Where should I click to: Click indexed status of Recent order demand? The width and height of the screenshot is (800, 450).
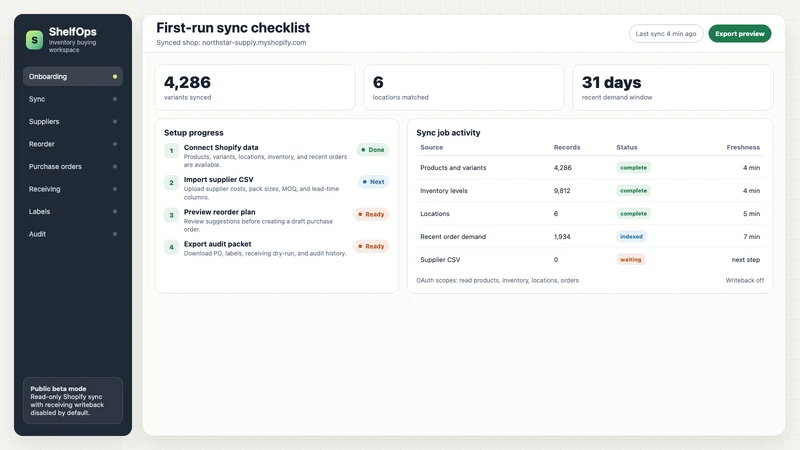tap(631, 236)
